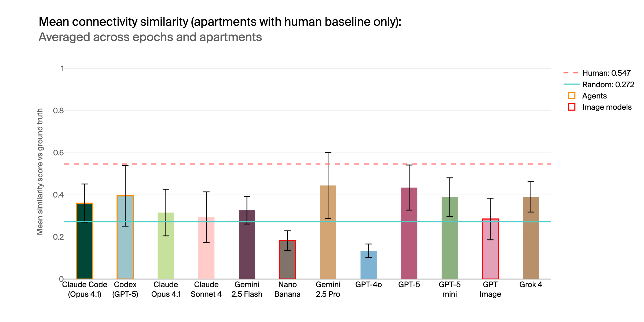The height and width of the screenshot is (322, 644).
Task: Click the red Image models legend square
Action: coord(572,107)
